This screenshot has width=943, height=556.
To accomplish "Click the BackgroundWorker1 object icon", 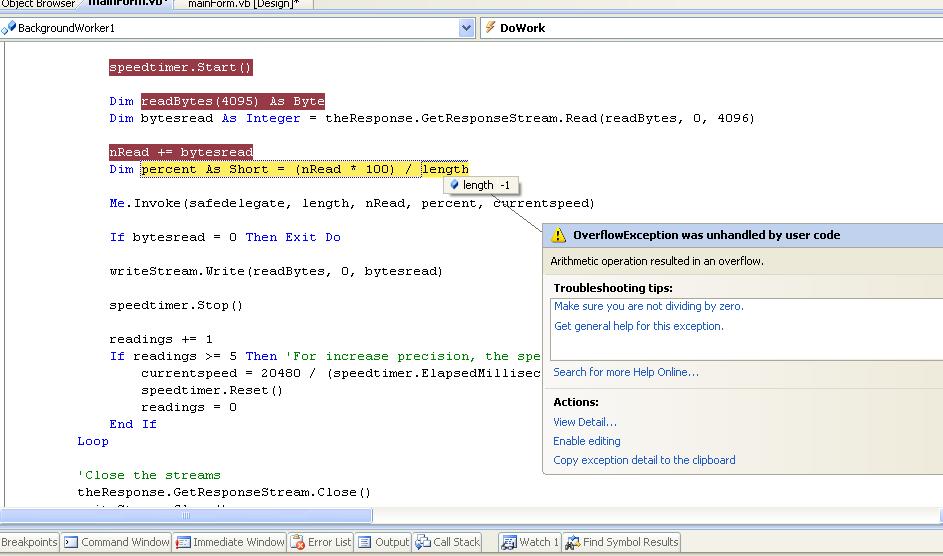I will click(8, 28).
